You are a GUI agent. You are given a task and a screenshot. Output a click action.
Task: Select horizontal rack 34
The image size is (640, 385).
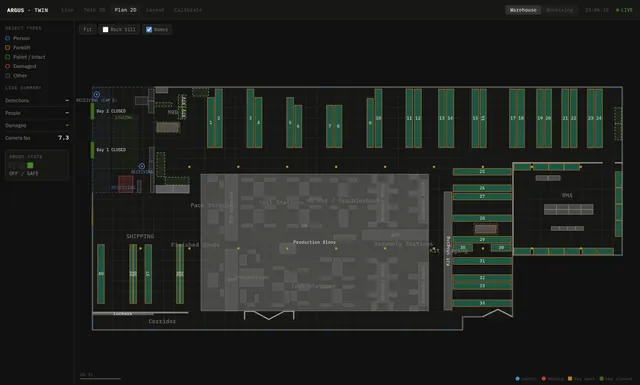tap(482, 303)
